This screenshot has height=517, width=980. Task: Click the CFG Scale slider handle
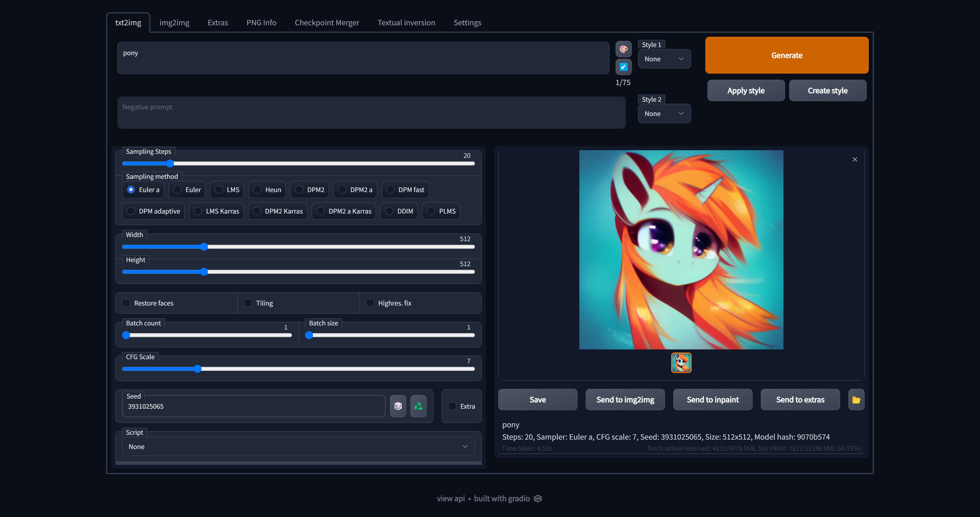coord(198,369)
